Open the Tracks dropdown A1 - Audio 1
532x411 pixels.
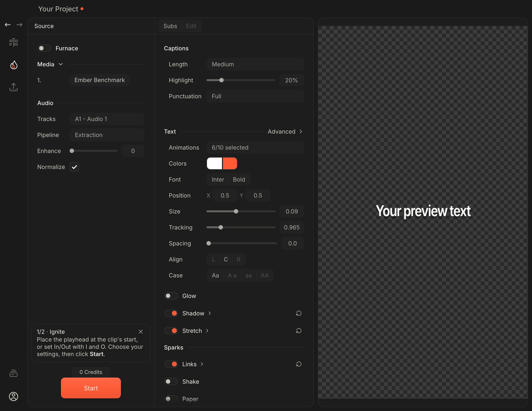point(107,119)
